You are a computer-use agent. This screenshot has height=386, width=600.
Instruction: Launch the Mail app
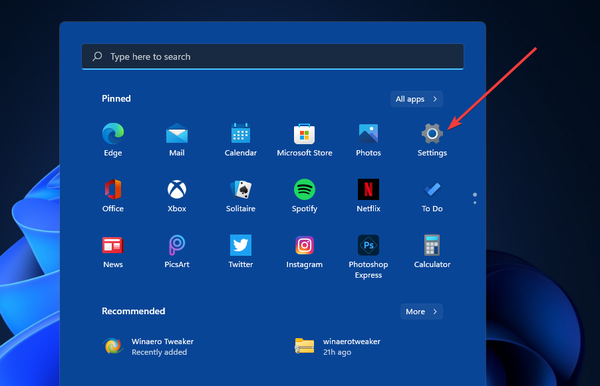(x=177, y=139)
